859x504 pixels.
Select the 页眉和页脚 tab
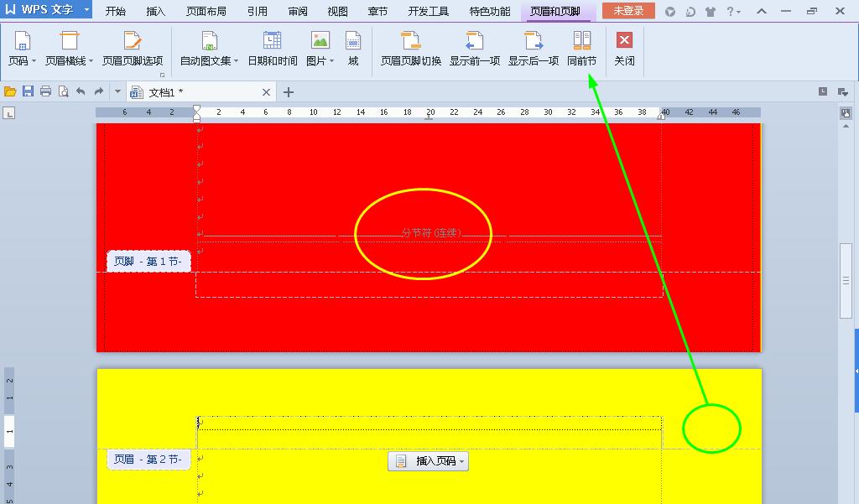[555, 11]
